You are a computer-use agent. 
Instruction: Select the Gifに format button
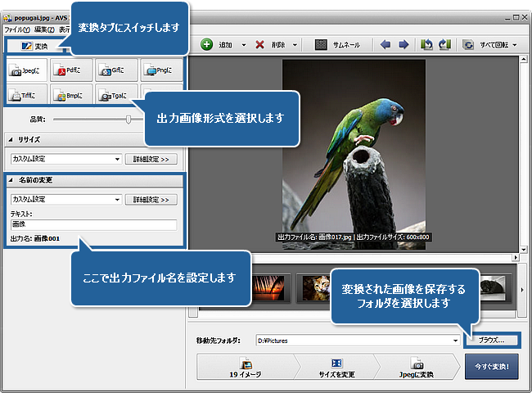pyautogui.click(x=116, y=70)
